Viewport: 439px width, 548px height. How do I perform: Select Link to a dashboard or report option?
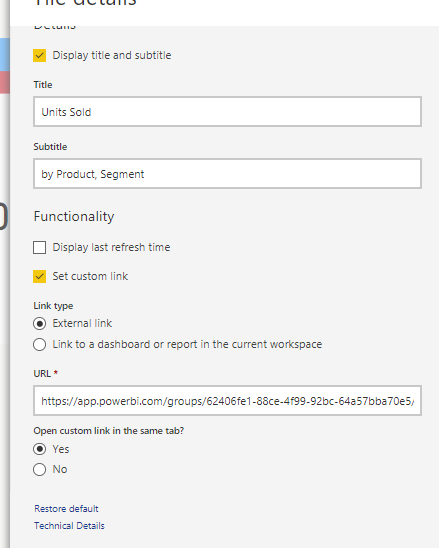click(x=39, y=345)
